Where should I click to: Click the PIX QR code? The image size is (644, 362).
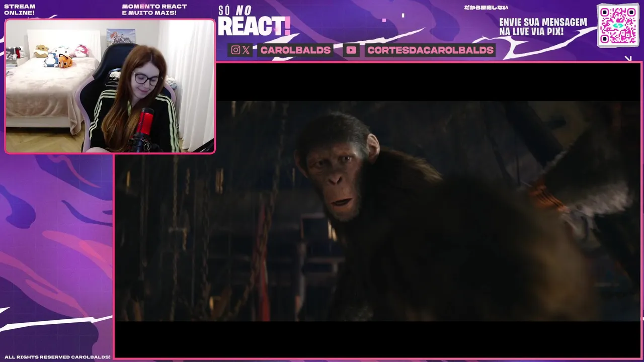pos(618,25)
